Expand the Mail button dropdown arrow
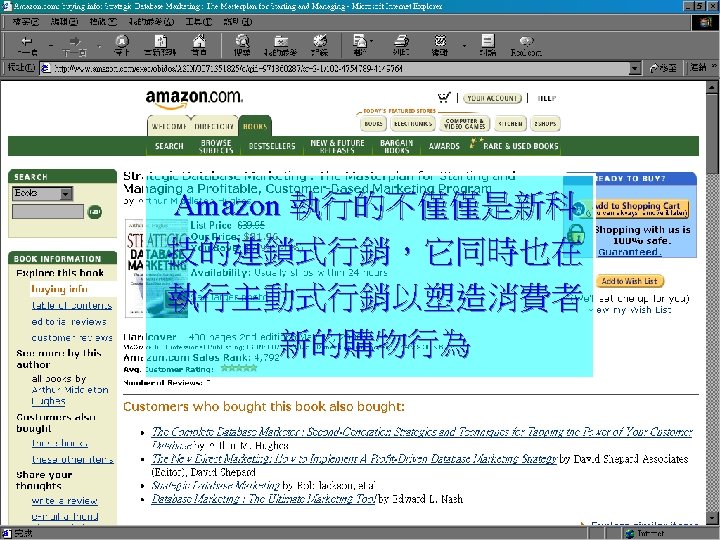The image size is (720, 540). coord(371,42)
